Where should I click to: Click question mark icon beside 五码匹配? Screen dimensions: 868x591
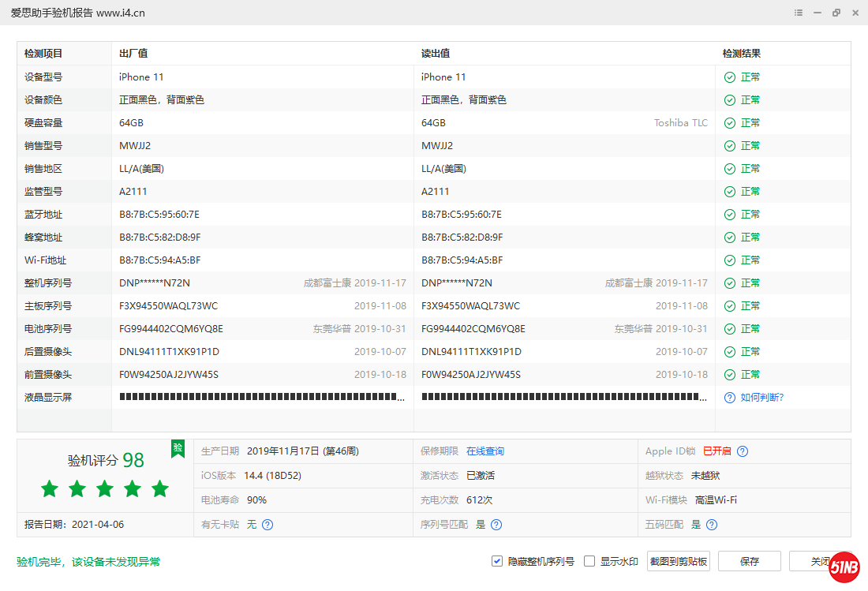[712, 525]
